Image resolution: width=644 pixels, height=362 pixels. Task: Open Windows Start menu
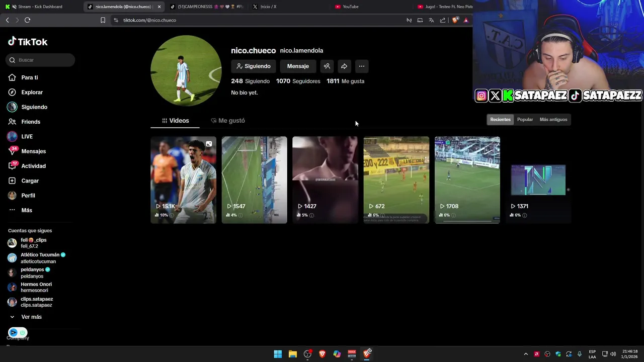point(278,354)
